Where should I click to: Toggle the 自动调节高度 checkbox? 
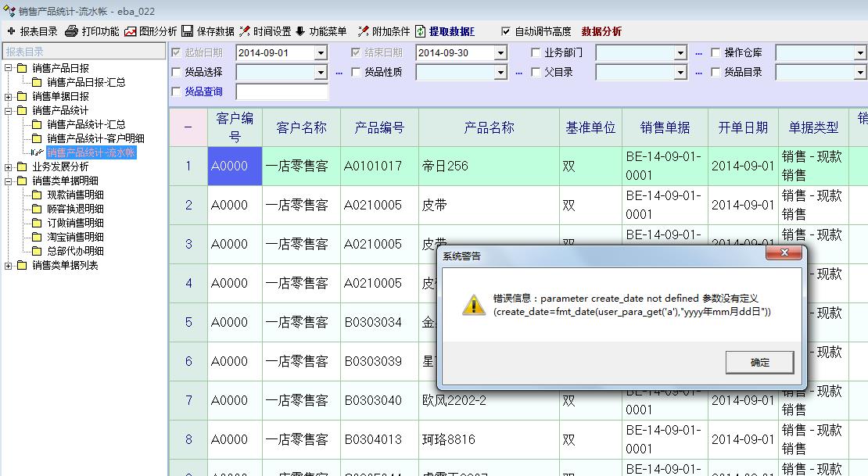click(505, 31)
